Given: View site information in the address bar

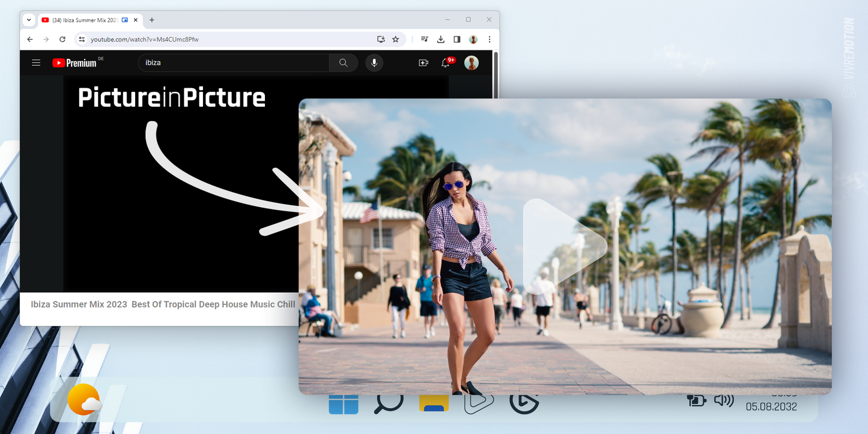Looking at the screenshot, I should (82, 39).
